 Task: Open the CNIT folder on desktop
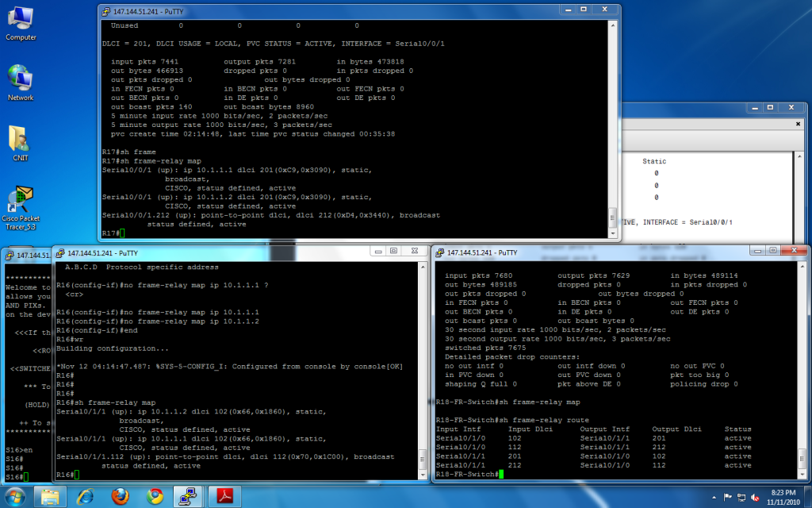pyautogui.click(x=21, y=141)
